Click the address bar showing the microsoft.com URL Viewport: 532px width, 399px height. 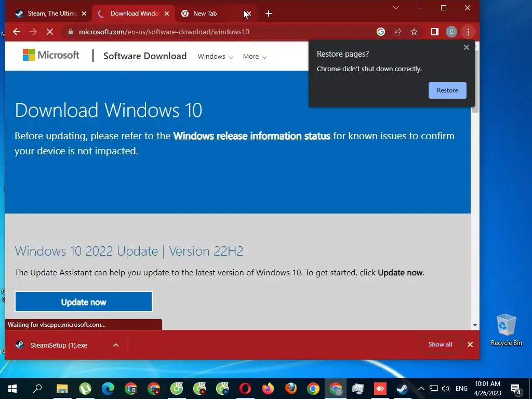[x=217, y=32]
